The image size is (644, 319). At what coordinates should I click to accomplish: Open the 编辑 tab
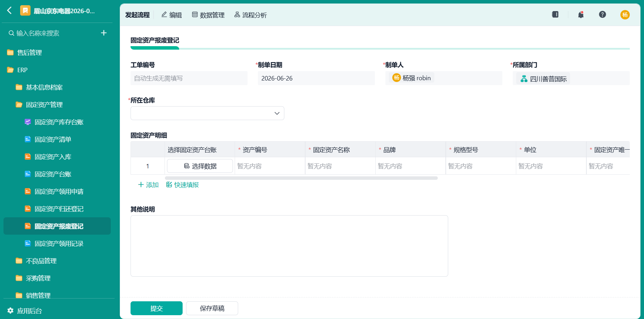[172, 15]
